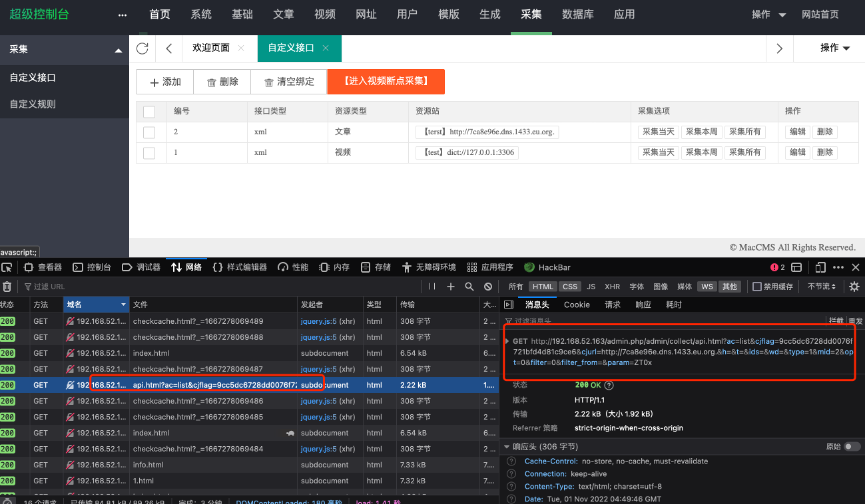Collapse the 采集 sidebar section
This screenshot has width=866, height=504.
(118, 50)
